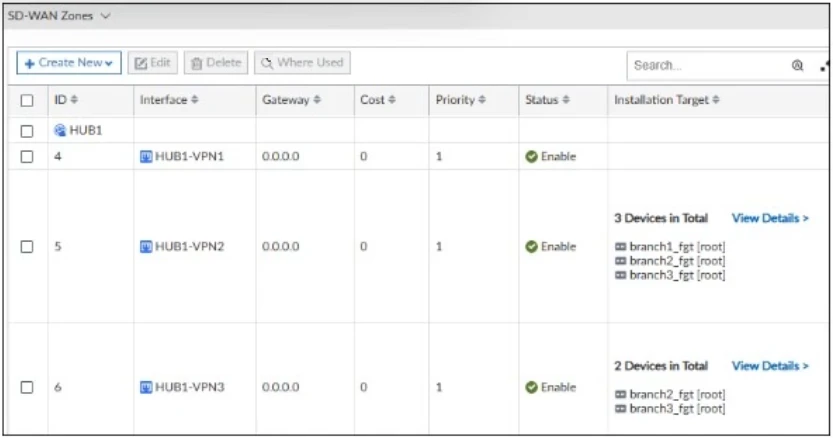Screen dimensions: 833x438
Task: Click the Delete button in toolbar
Action: (x=216, y=63)
